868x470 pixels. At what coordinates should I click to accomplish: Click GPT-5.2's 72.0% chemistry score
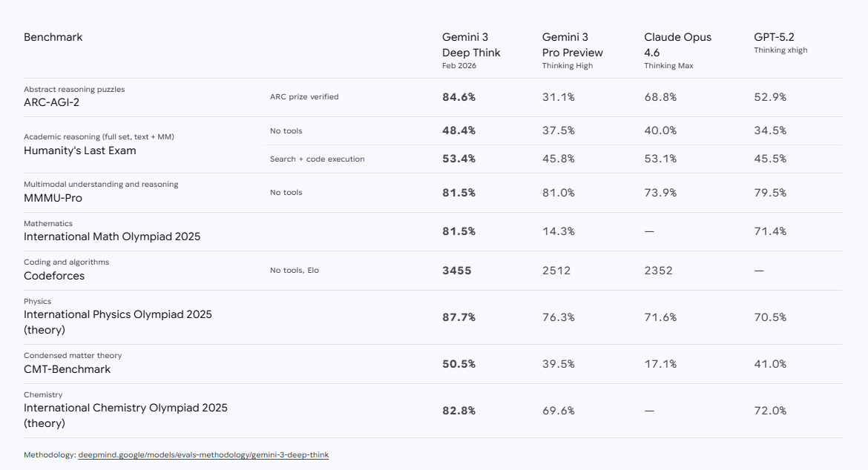[x=770, y=411]
